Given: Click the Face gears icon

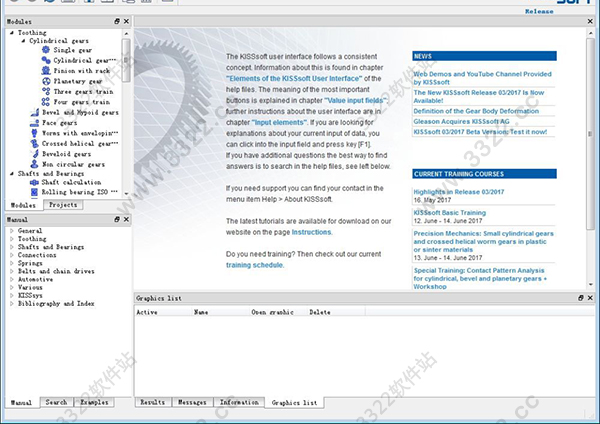Looking at the screenshot, I should pyautogui.click(x=34, y=123).
